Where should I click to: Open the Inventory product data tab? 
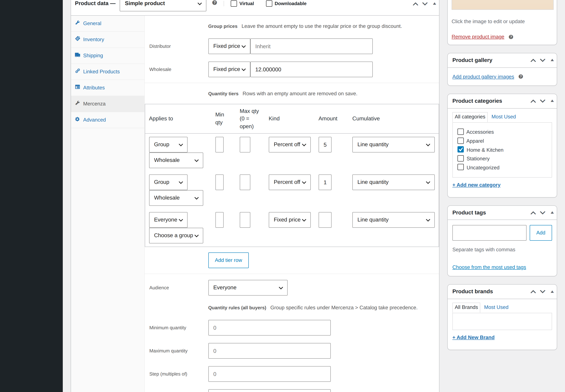click(108, 40)
